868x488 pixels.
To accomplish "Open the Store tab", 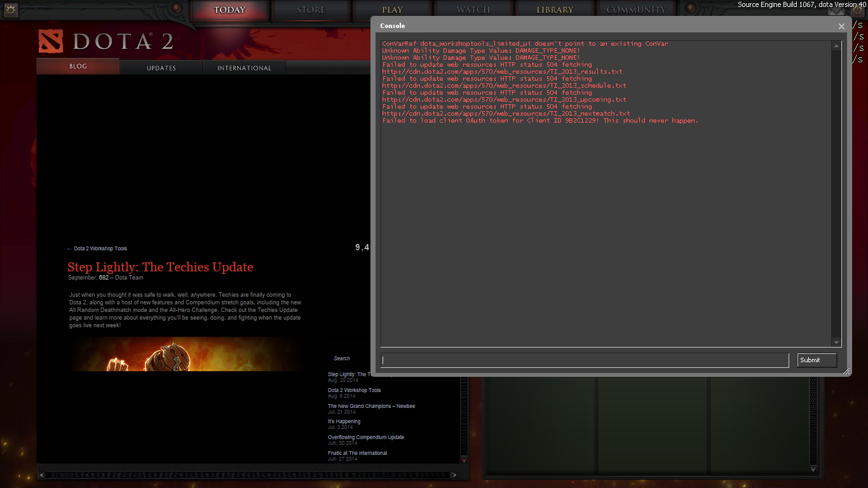I will tap(311, 10).
